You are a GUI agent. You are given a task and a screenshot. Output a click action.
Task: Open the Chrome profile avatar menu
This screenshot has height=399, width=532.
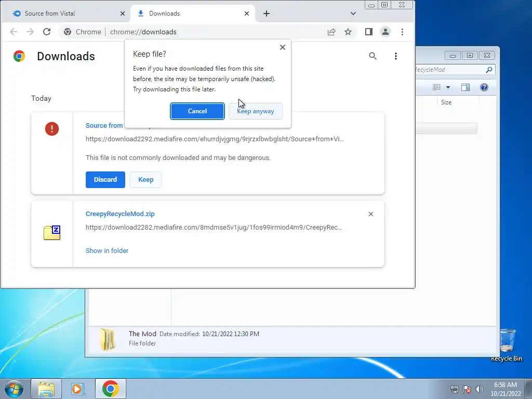pyautogui.click(x=385, y=32)
